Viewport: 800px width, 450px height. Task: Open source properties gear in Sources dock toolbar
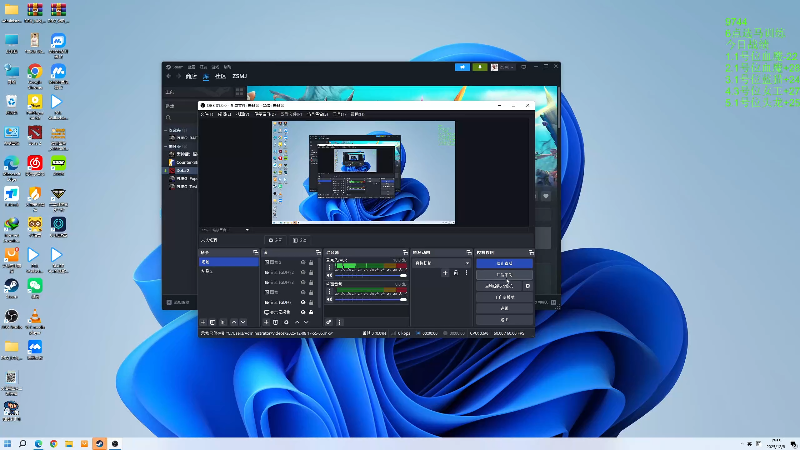pos(286,322)
